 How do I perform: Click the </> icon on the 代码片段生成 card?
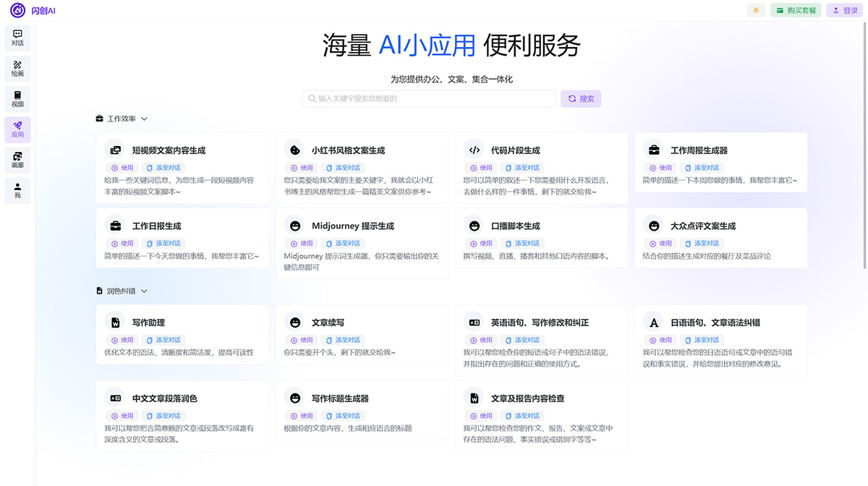tap(474, 150)
